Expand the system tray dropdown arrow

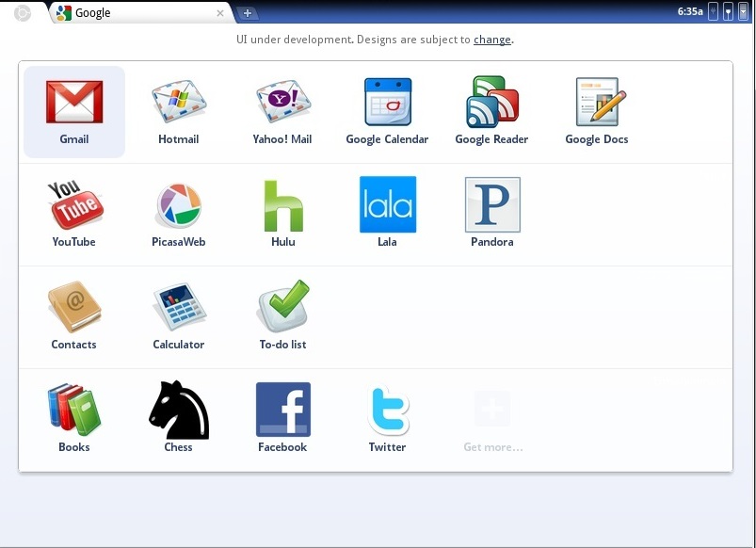(x=743, y=11)
